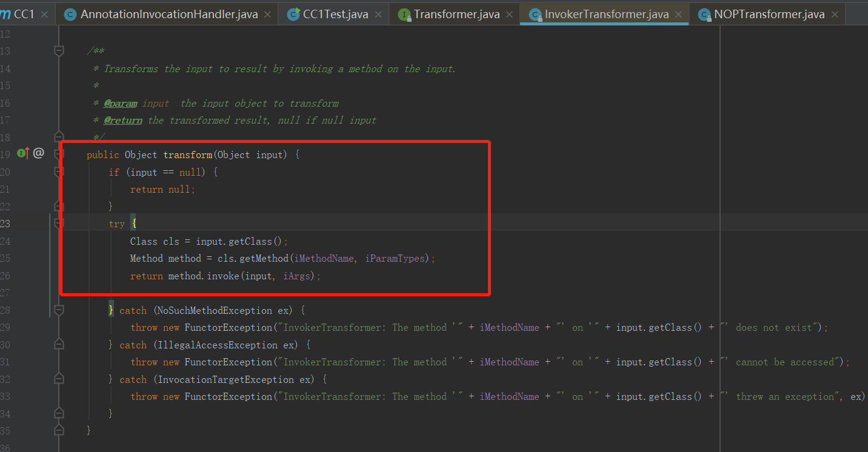
Task: Switch to the AnnotationInvocationHandler.java tab
Action: [169, 14]
